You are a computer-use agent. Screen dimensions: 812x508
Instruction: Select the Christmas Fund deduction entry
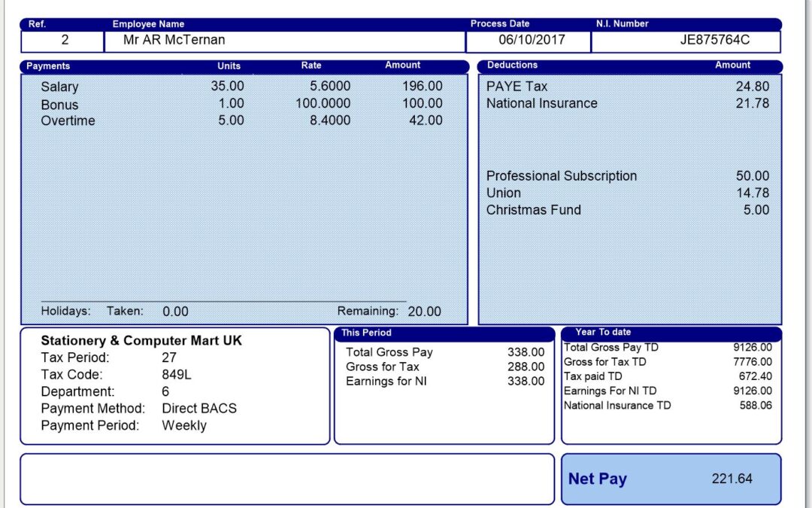click(533, 210)
